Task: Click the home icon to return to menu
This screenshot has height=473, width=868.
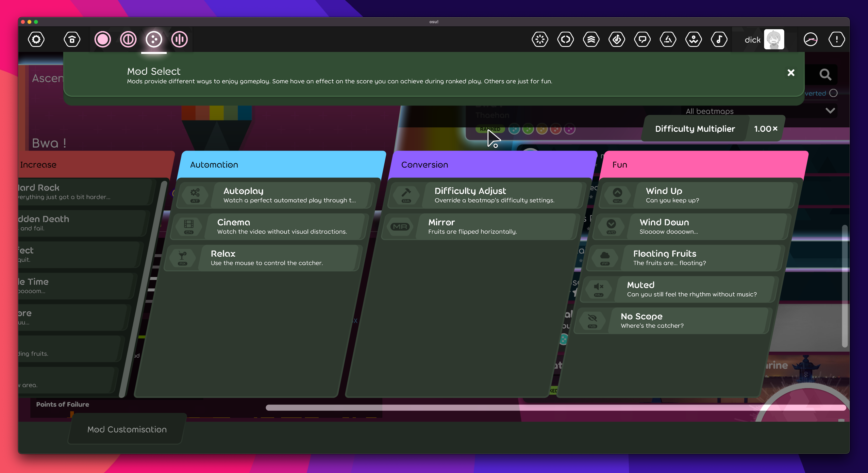Action: (72, 40)
